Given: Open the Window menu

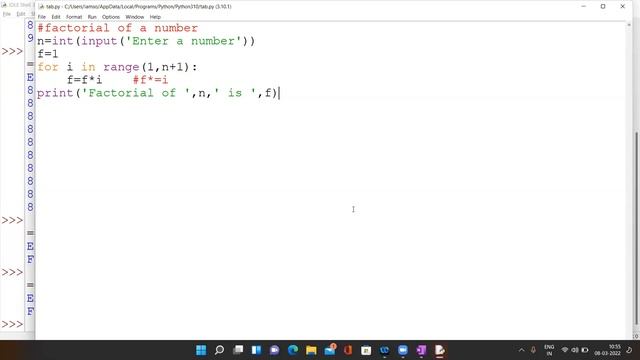Looking at the screenshot, I should click(x=135, y=17).
